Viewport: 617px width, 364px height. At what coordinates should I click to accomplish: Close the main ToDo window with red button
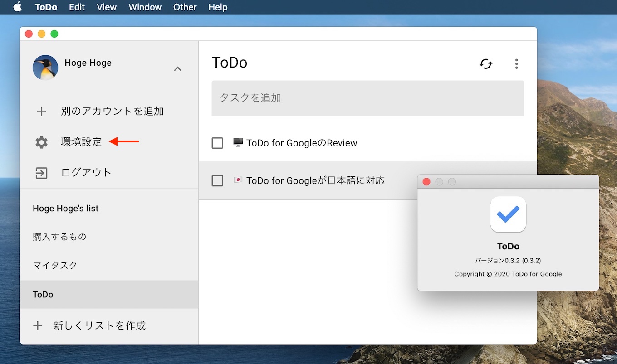click(29, 34)
